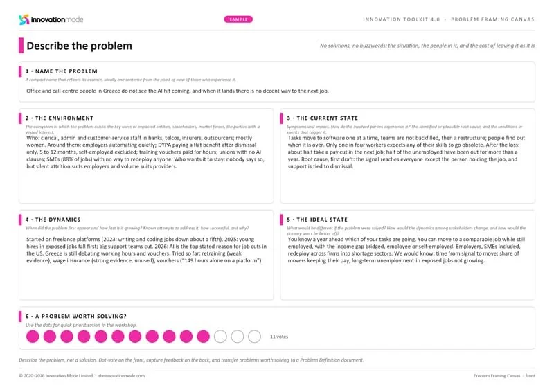Click the 11 votes counter label
The width and height of the screenshot is (554, 392).
pos(279,337)
